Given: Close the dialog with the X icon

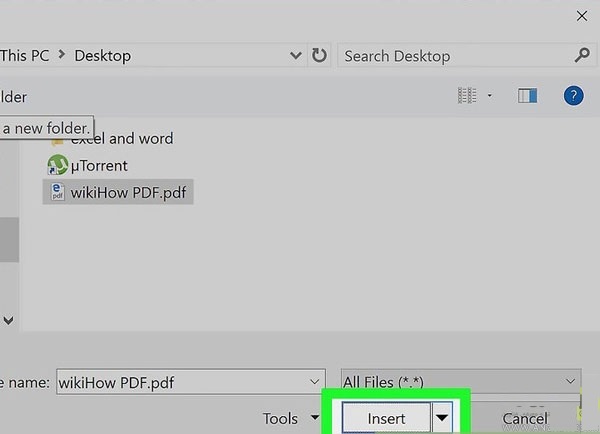Looking at the screenshot, I should tap(581, 15).
